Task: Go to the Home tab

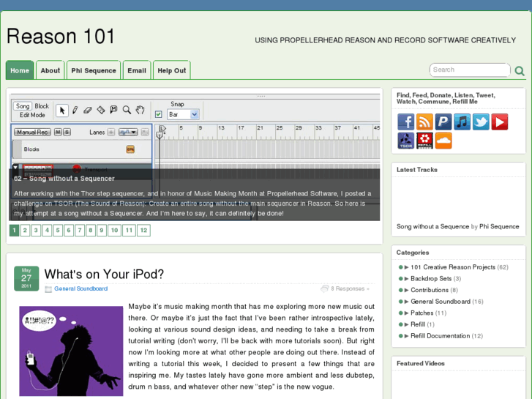Action: [x=20, y=70]
